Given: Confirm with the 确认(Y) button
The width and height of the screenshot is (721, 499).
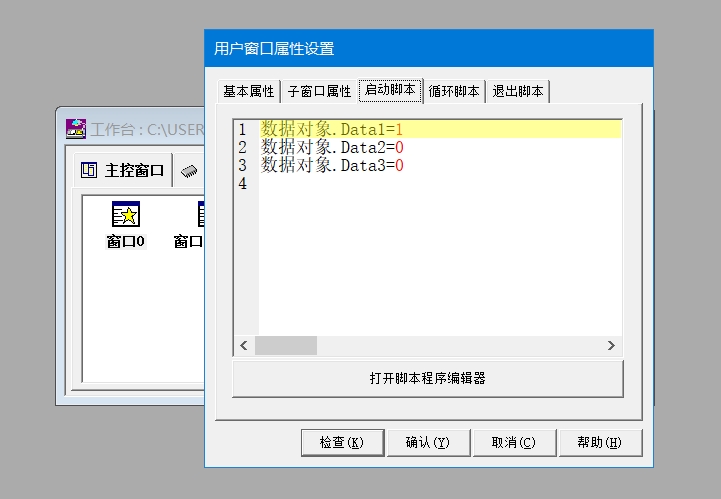Looking at the screenshot, I should (x=427, y=443).
